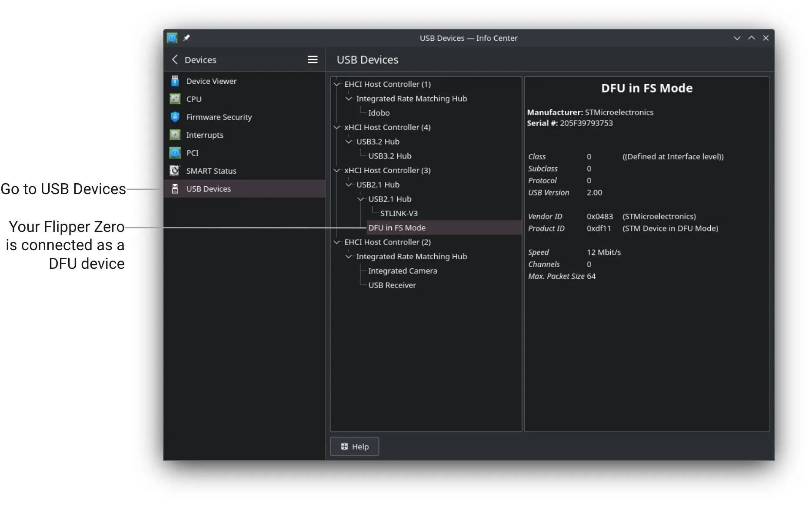
Task: Open the hamburger menu next to Devices
Action: 313,59
